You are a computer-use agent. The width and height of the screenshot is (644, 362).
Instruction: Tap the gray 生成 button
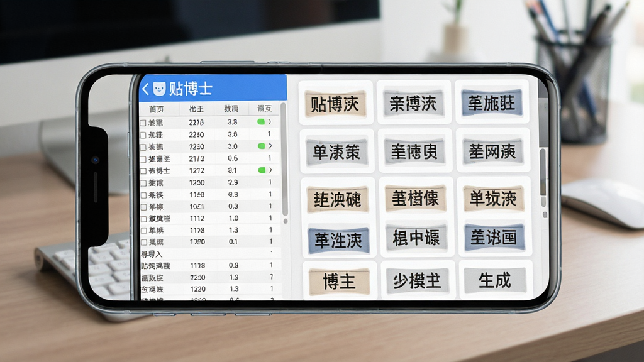pyautogui.click(x=495, y=281)
